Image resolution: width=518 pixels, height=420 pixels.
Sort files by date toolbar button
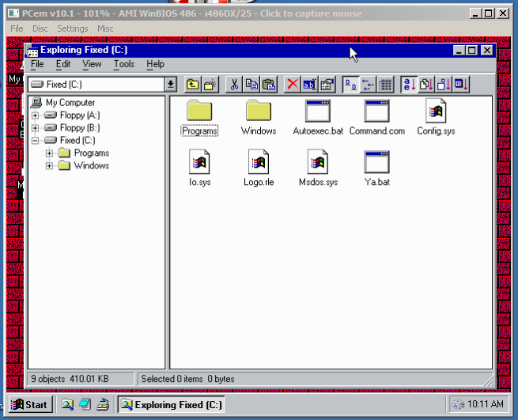tap(461, 85)
